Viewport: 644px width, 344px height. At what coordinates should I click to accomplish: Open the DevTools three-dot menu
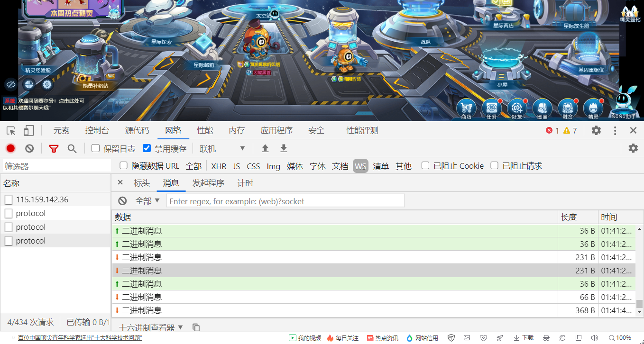[x=615, y=130]
